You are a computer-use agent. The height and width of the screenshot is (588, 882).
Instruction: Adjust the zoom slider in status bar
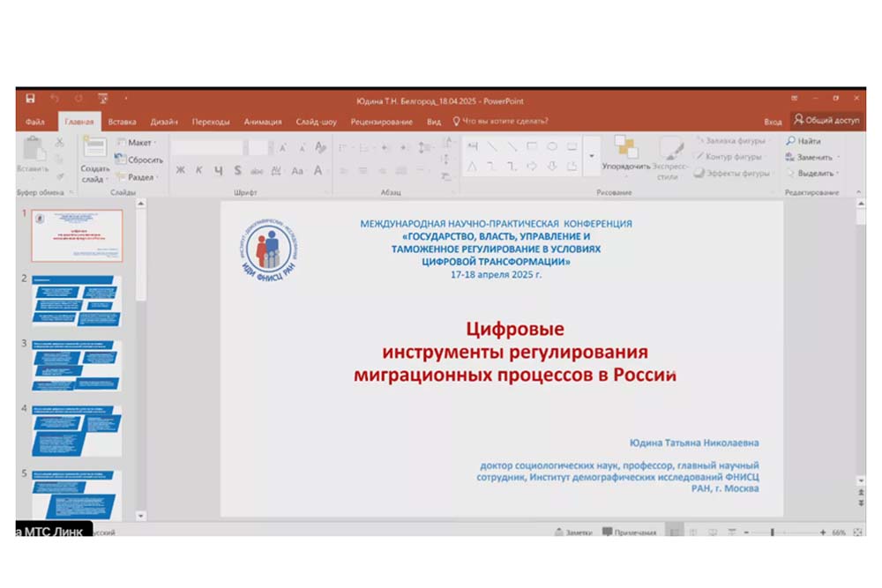click(x=772, y=532)
